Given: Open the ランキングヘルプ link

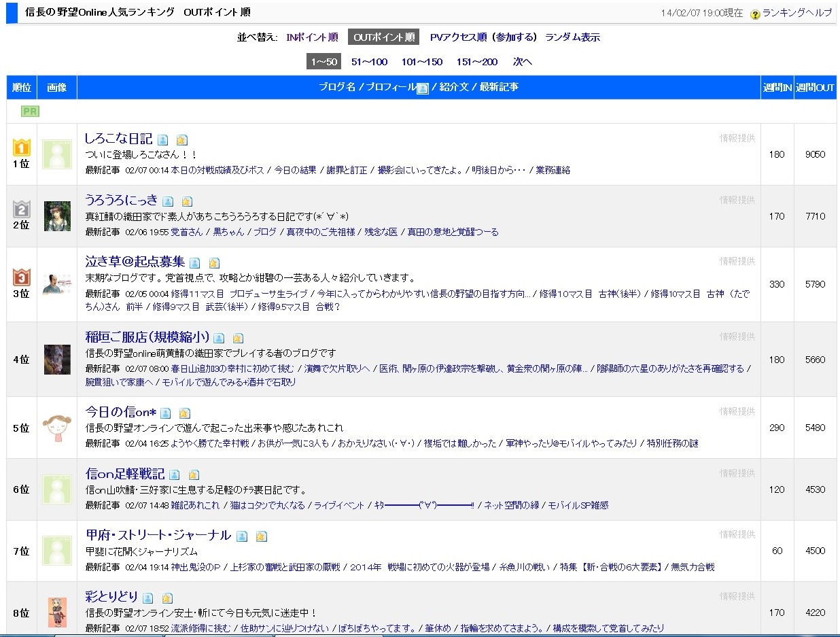Looking at the screenshot, I should tap(797, 13).
